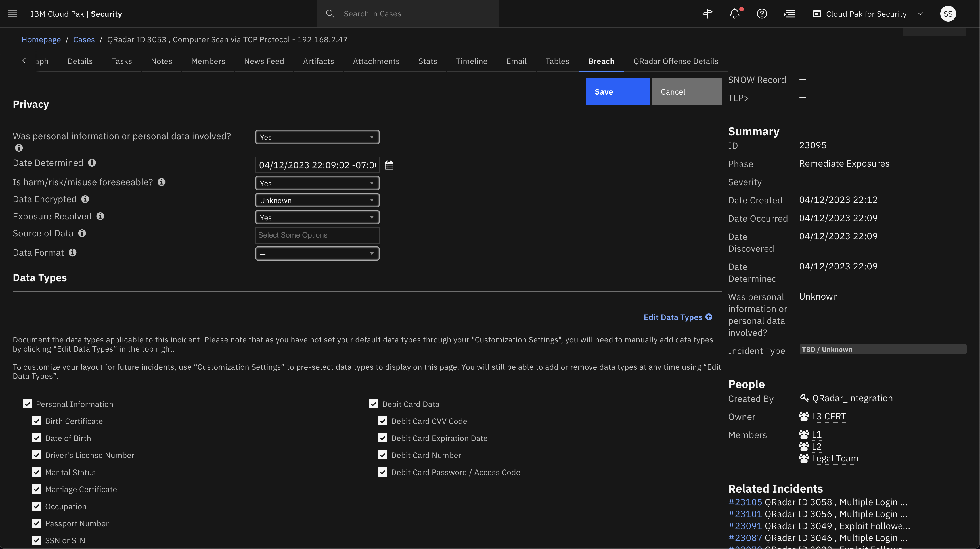Uncheck the Debit Card Data checkbox
Viewport: 980px width, 549px height.
[374, 404]
